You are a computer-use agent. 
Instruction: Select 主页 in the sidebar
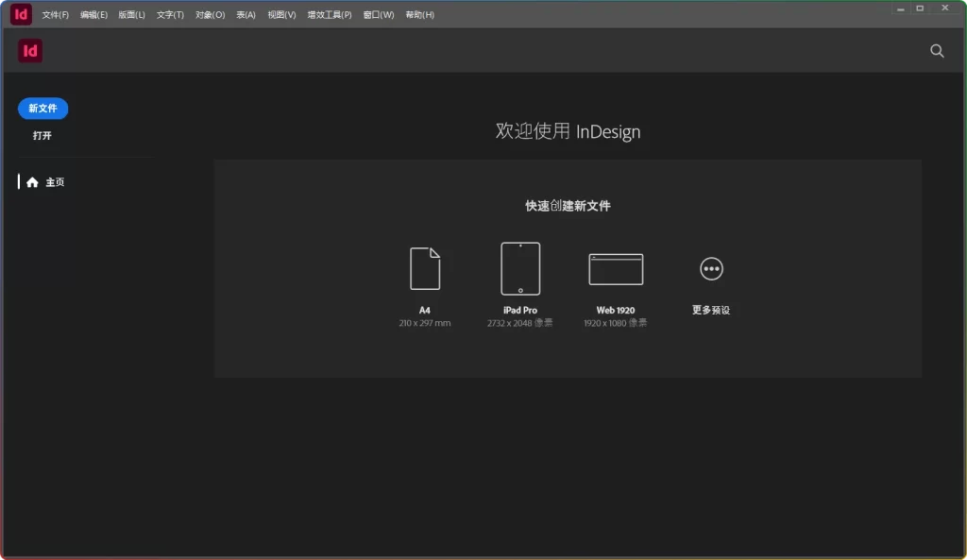pyautogui.click(x=56, y=181)
